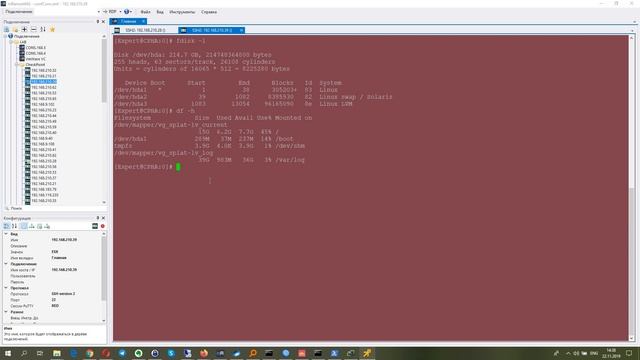Toggle default inheritance button in Config toolbar

click(x=47, y=226)
